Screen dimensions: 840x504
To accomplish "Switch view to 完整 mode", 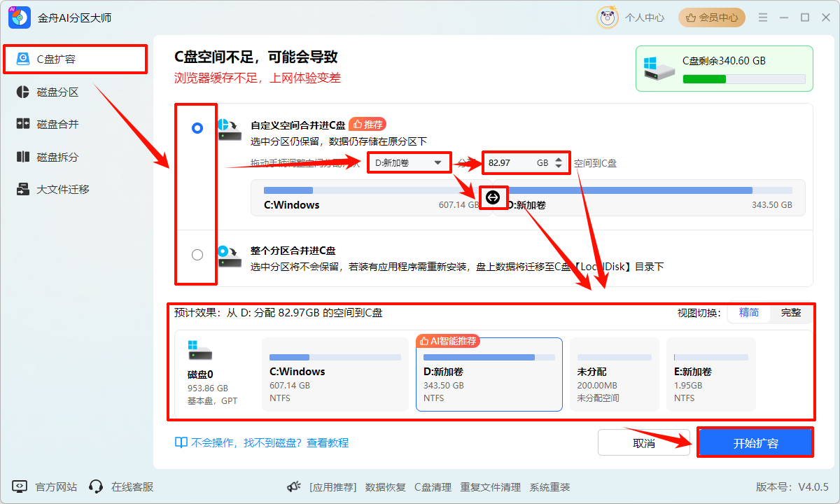I will click(x=792, y=313).
